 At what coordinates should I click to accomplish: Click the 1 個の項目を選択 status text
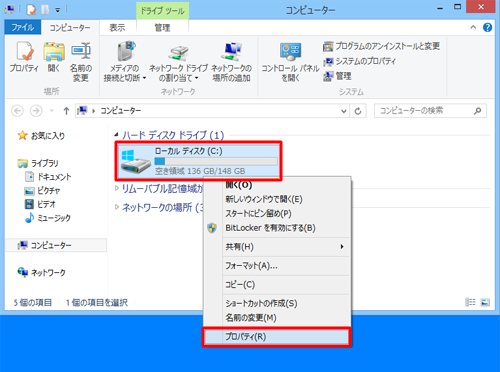97,303
